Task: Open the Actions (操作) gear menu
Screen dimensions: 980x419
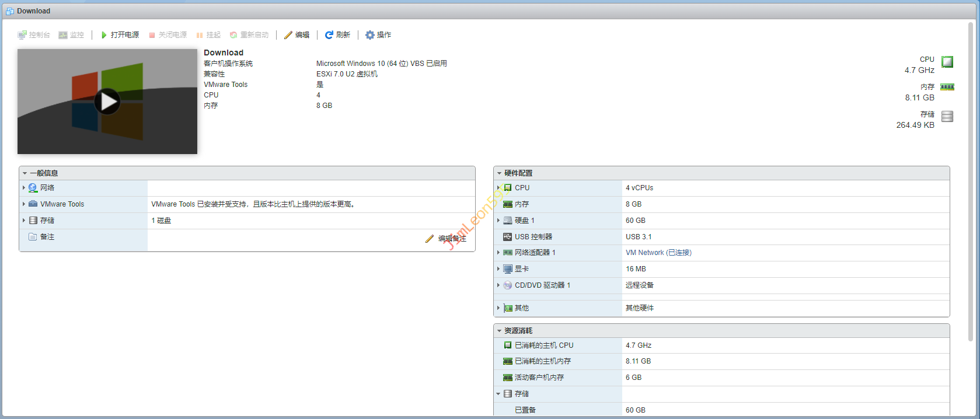Action: click(370, 35)
